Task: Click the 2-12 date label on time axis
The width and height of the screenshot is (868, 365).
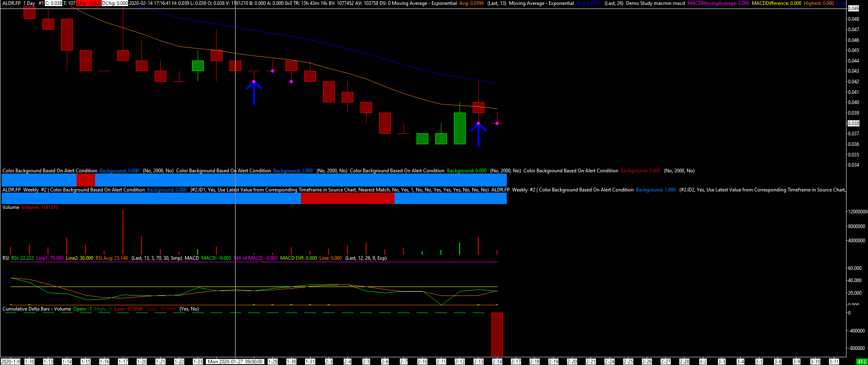Action: pyautogui.click(x=460, y=362)
